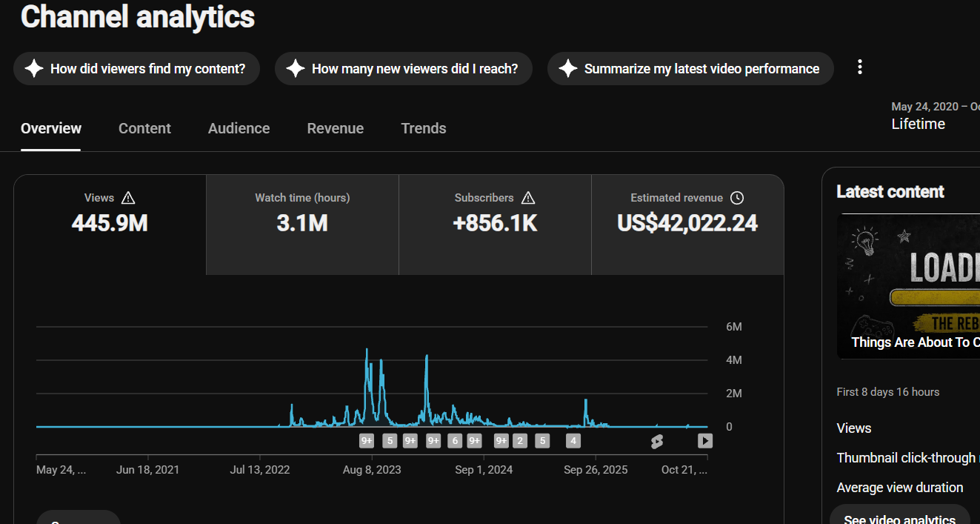The width and height of the screenshot is (980, 524).
Task: Click the chart marker labeled 2
Action: click(520, 441)
